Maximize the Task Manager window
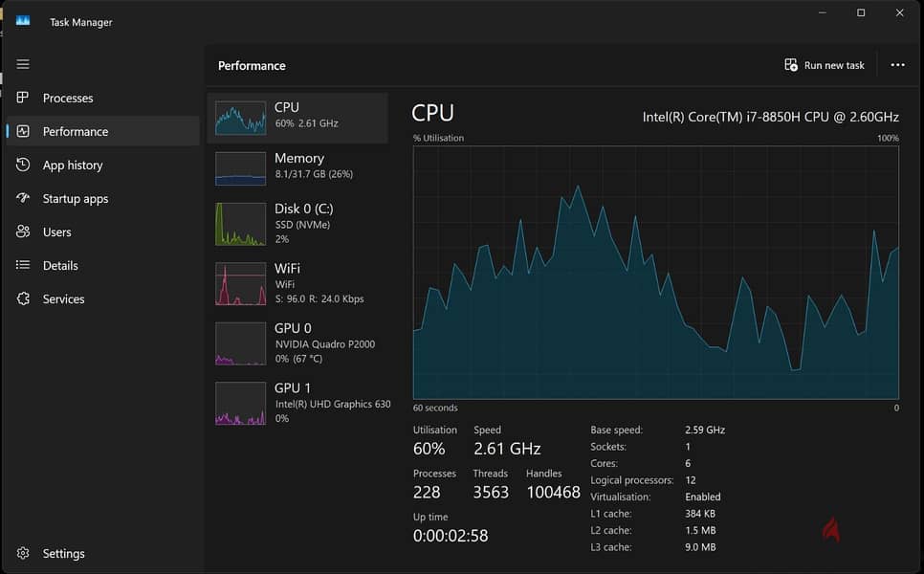Viewport: 924px width, 574px height. pos(861,12)
